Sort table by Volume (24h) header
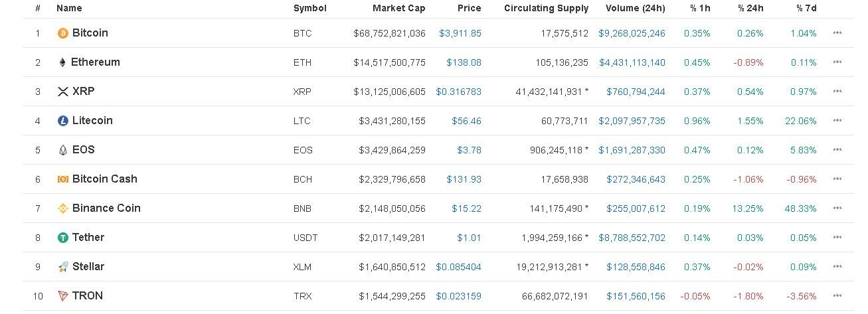 point(635,9)
